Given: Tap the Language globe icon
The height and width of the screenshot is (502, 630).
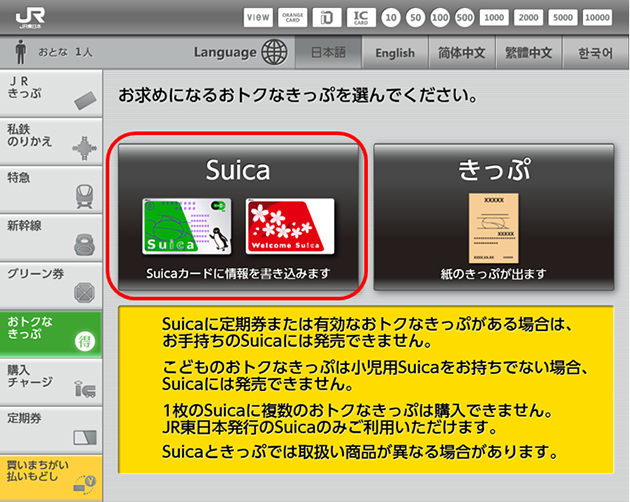Looking at the screenshot, I should 274,52.
